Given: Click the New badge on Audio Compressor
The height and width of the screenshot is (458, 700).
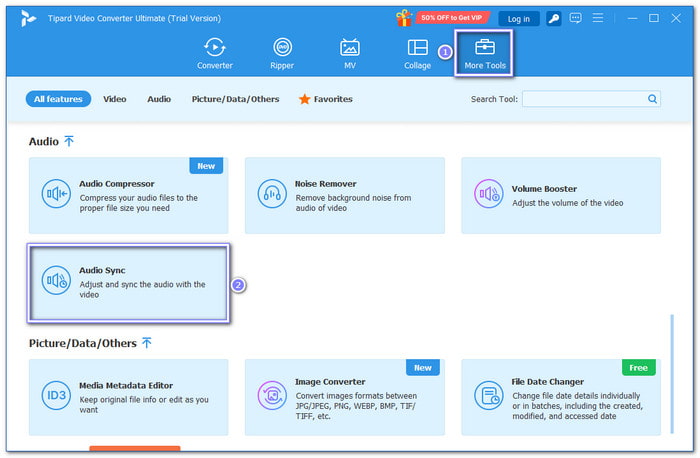Looking at the screenshot, I should pos(206,166).
